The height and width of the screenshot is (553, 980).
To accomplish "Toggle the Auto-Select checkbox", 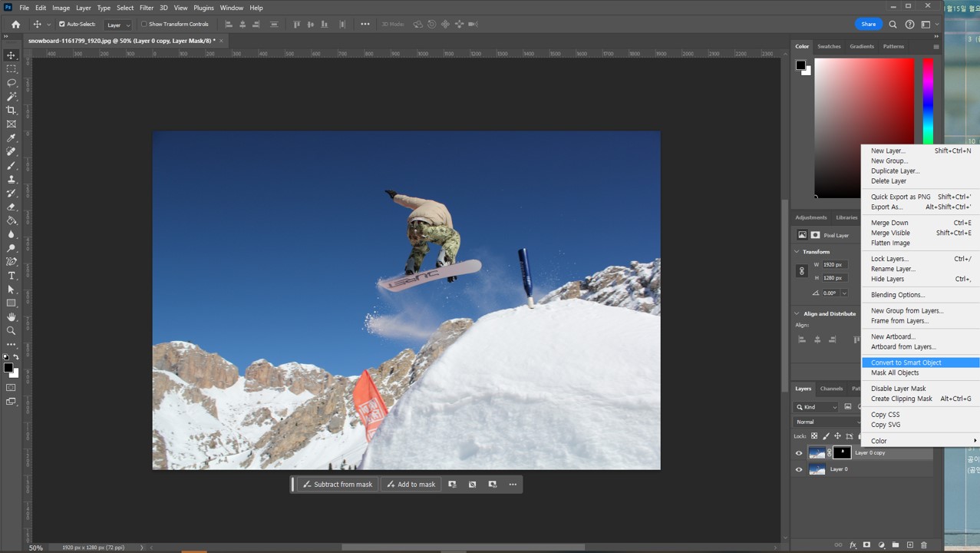I will 62,25.
